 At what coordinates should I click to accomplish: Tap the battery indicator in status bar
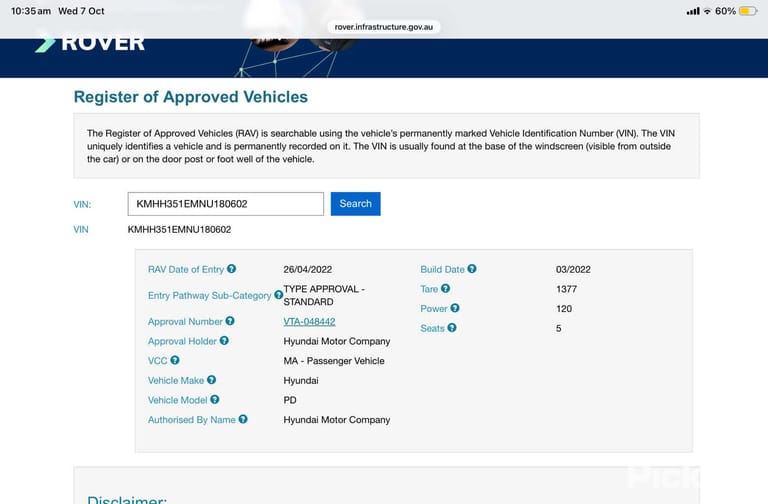click(748, 11)
